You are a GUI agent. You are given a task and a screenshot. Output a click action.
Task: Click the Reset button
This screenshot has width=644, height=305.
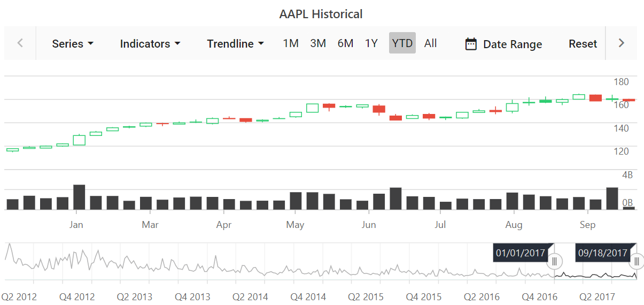click(x=583, y=44)
